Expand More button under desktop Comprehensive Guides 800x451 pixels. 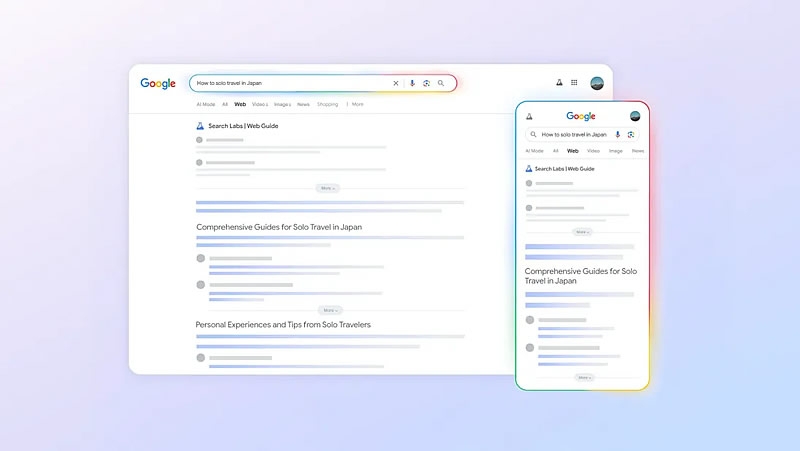[330, 310]
